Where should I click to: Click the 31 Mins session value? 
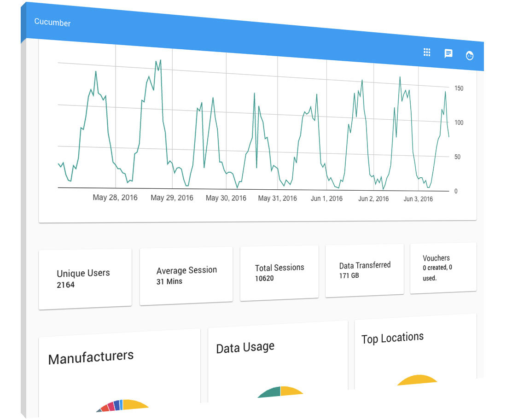click(169, 281)
